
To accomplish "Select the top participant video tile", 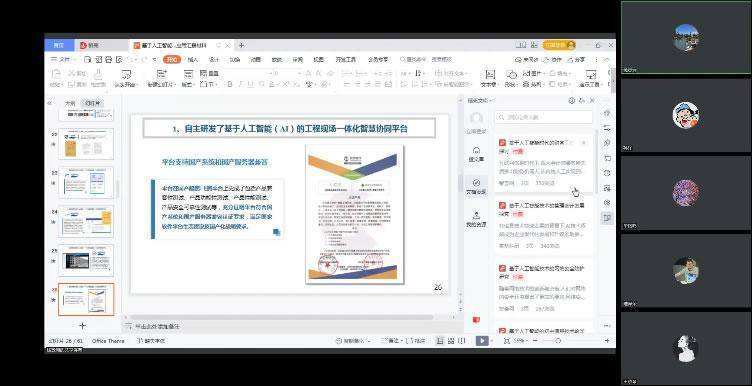I will pos(686,37).
